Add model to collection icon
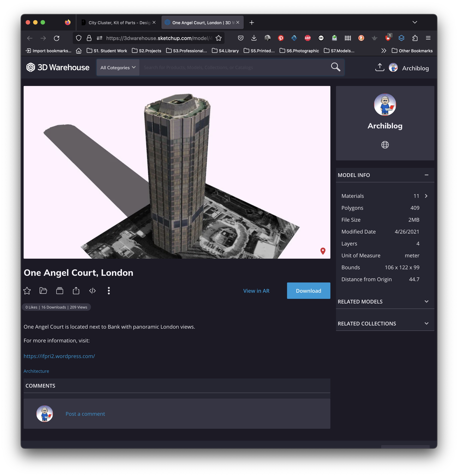The image size is (458, 476). [60, 291]
